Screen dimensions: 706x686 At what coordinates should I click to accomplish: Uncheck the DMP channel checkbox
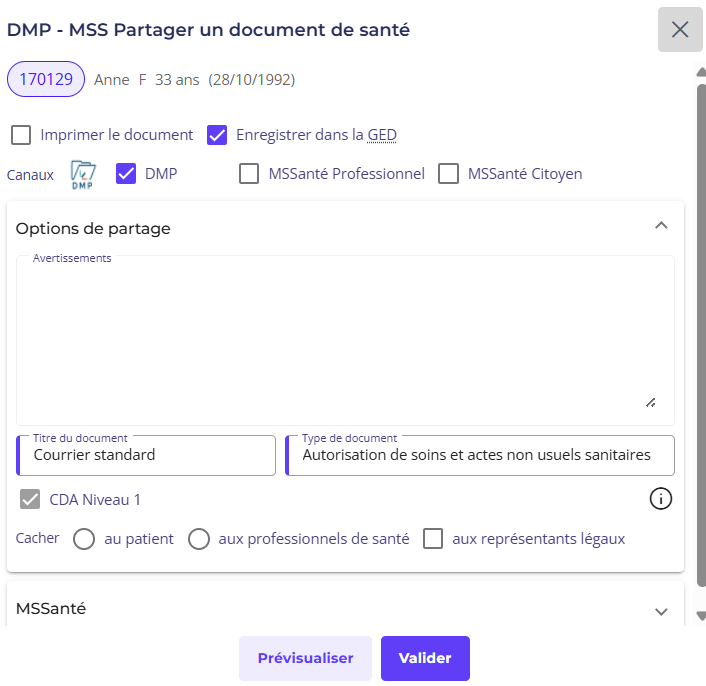pyautogui.click(x=126, y=174)
